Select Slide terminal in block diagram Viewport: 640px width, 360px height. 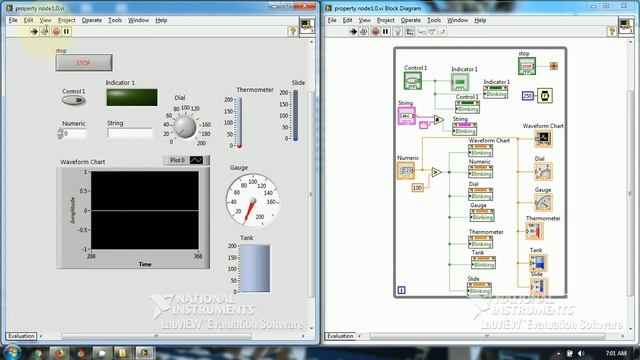pyautogui.click(x=539, y=286)
